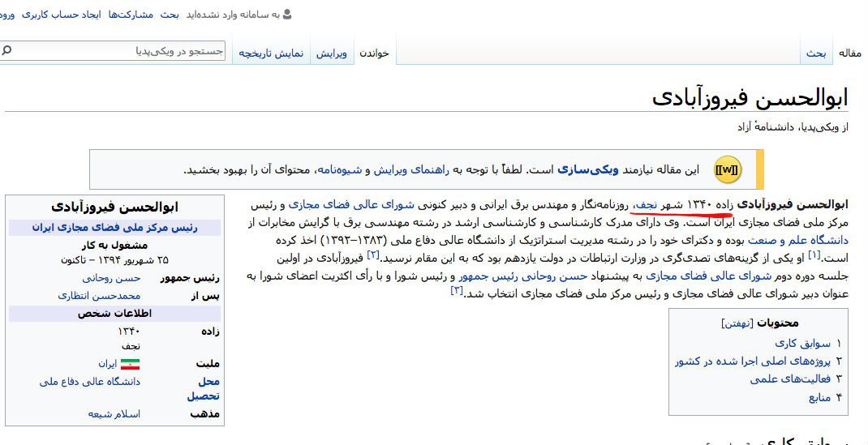Open the نمایش تاریخچه (view history) tab
The height and width of the screenshot is (445, 868).
click(x=271, y=53)
